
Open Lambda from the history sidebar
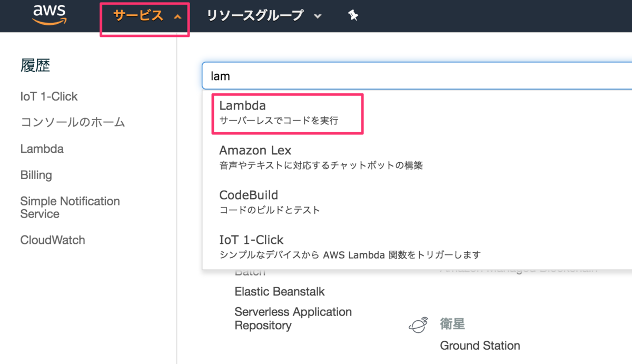[x=42, y=149]
